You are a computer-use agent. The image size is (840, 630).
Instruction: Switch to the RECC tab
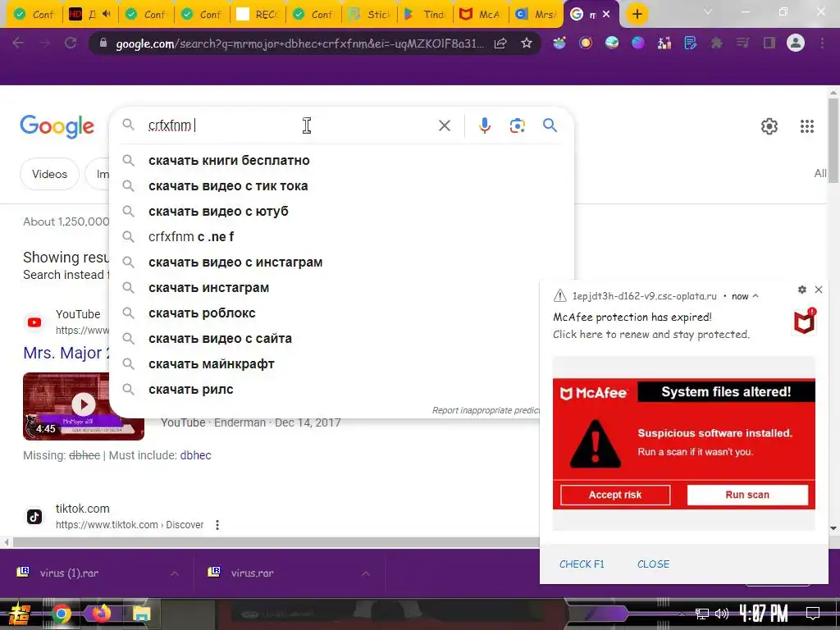(258, 15)
